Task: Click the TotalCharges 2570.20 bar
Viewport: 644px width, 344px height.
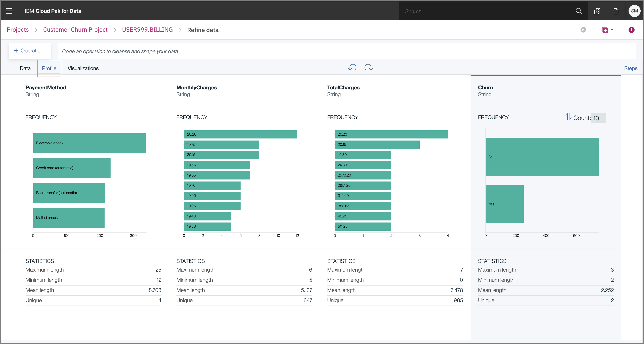Action: pos(363,175)
